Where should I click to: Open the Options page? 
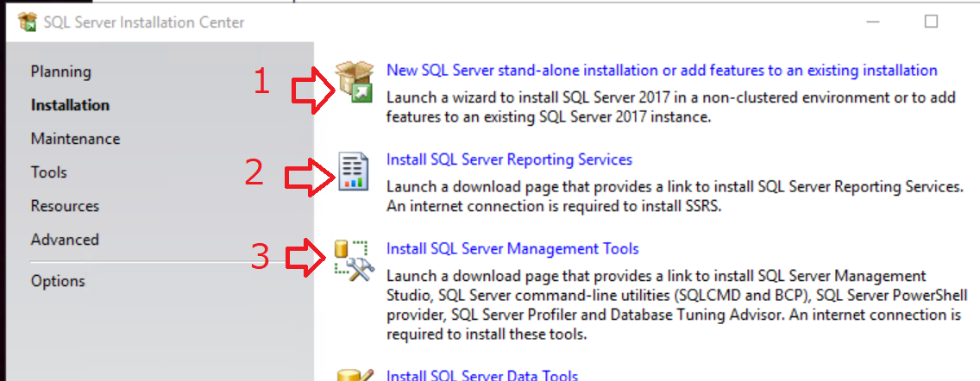pyautogui.click(x=58, y=281)
